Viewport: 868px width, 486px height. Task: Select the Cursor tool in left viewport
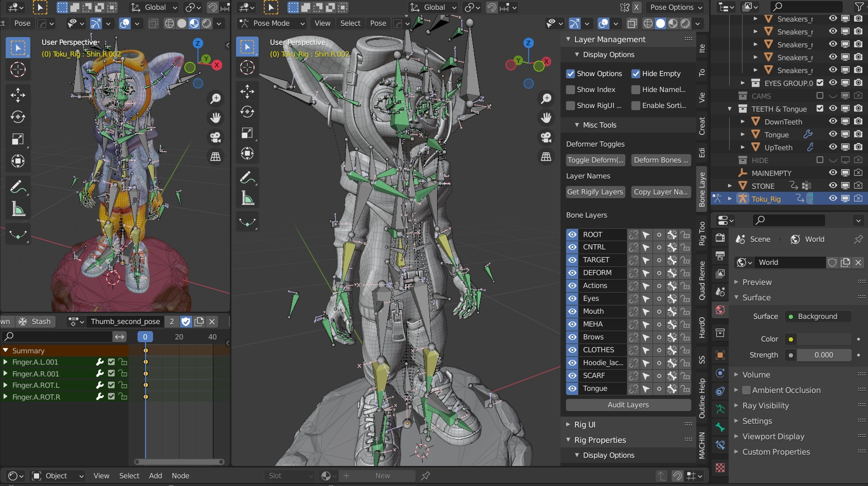click(18, 69)
